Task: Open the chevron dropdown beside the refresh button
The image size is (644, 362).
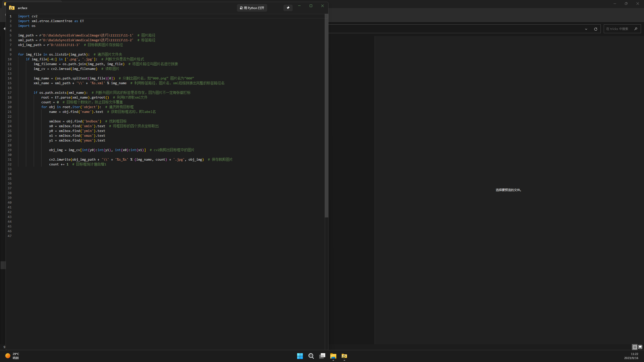Action: pos(586,29)
